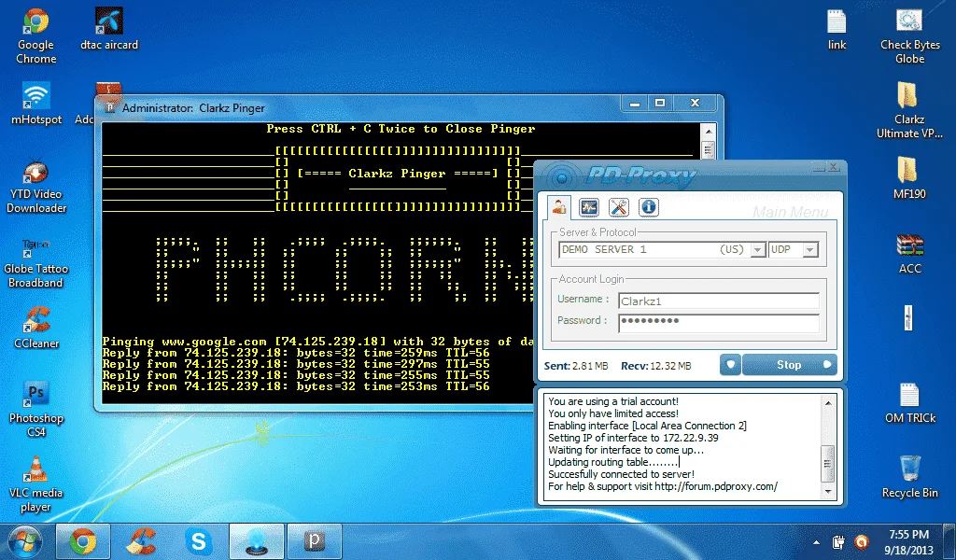Image resolution: width=956 pixels, height=560 pixels.
Task: Open the ACC archive icon
Action: pos(909,253)
